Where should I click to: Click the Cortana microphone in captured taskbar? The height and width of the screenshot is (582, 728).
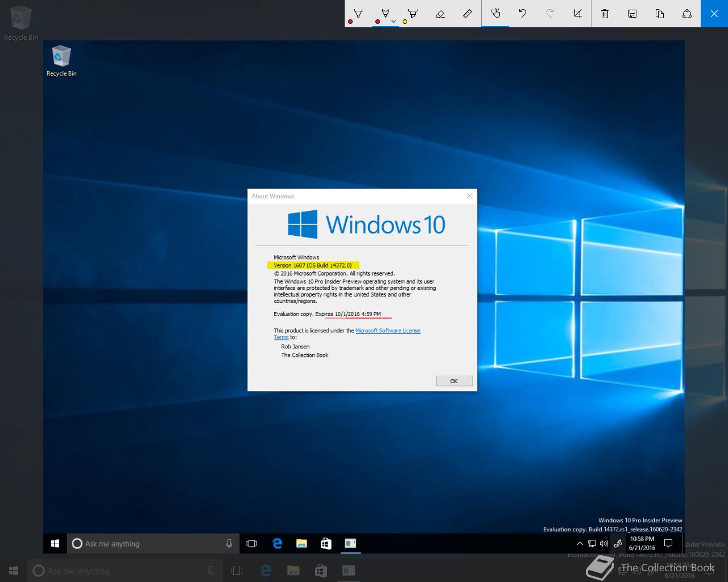229,544
